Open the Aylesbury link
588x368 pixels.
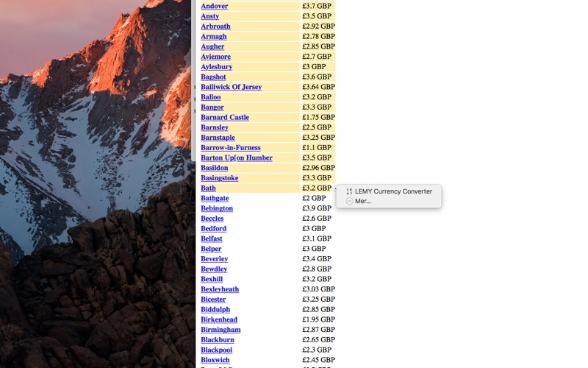click(216, 67)
